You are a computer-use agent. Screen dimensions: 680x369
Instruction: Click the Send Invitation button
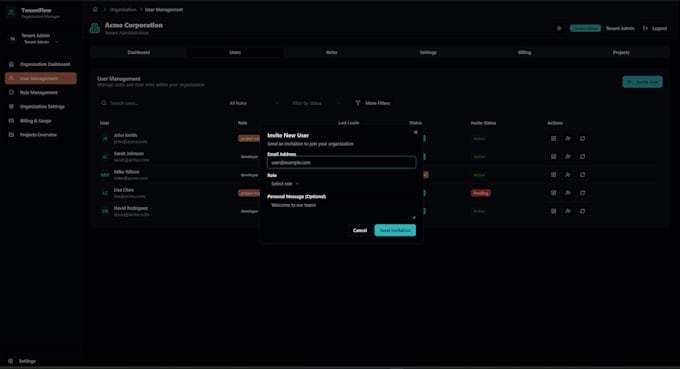[395, 230]
